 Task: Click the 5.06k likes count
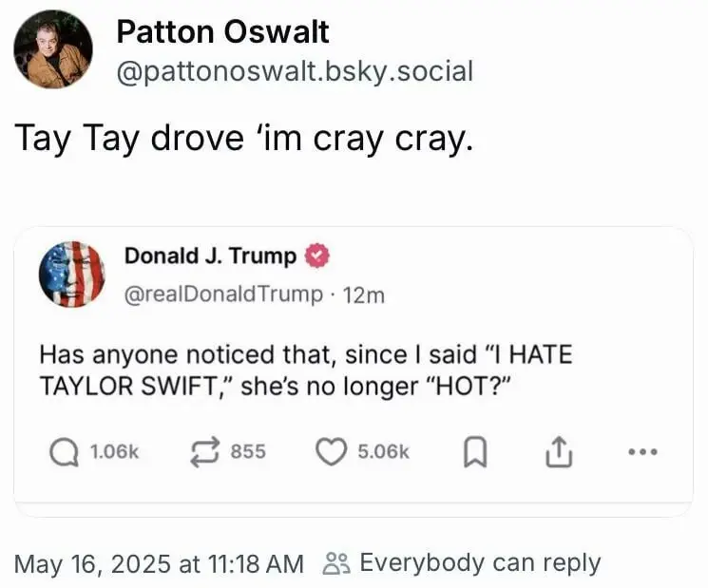383,453
